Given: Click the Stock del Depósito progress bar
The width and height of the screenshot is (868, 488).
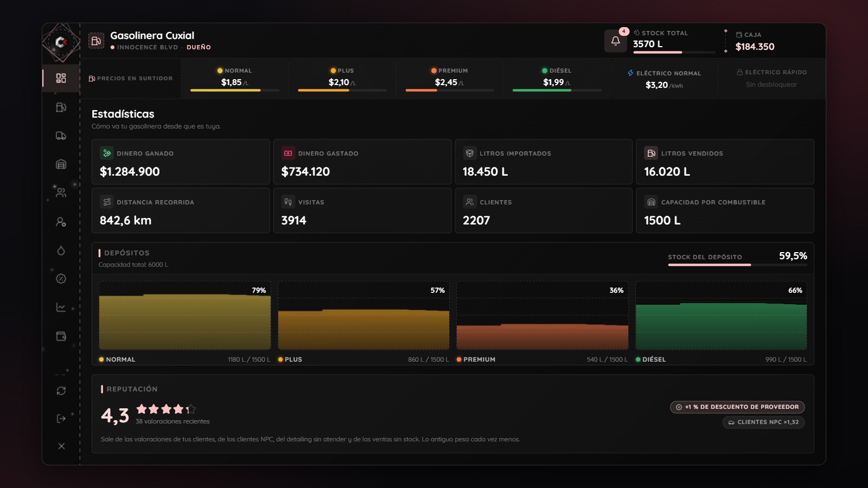Looking at the screenshot, I should [738, 265].
